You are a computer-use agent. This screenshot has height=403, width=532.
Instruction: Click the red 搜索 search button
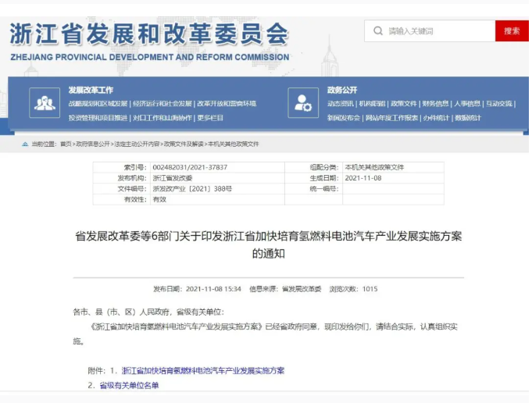pyautogui.click(x=511, y=31)
